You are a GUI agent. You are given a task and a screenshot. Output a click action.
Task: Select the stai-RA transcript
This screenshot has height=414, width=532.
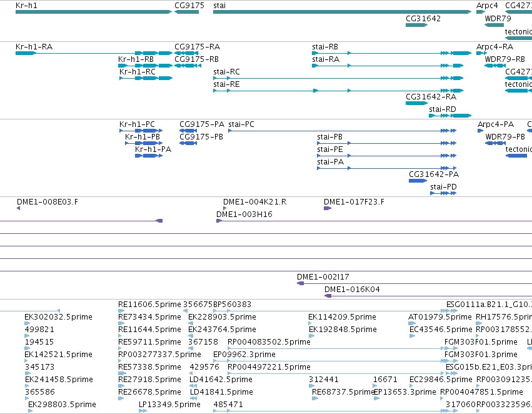[388, 66]
